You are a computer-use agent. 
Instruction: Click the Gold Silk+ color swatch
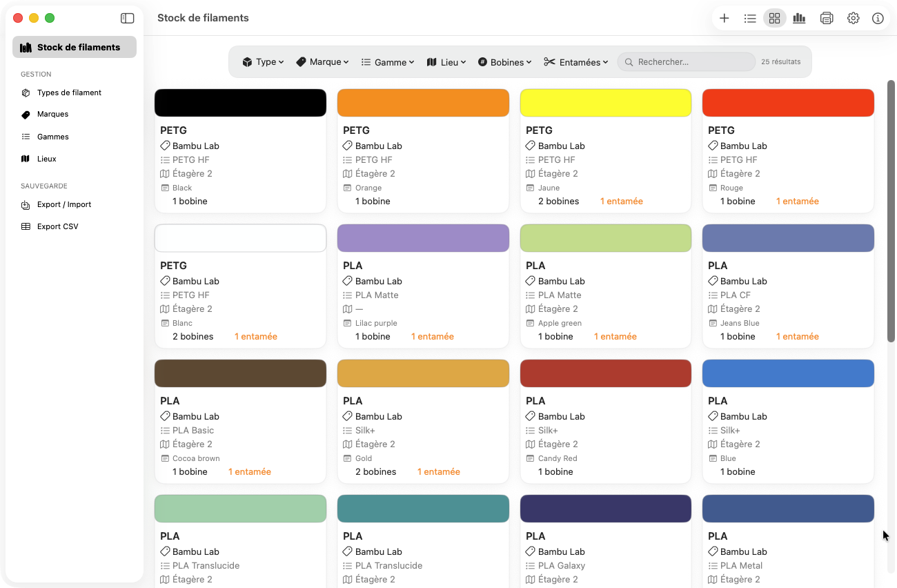point(423,373)
